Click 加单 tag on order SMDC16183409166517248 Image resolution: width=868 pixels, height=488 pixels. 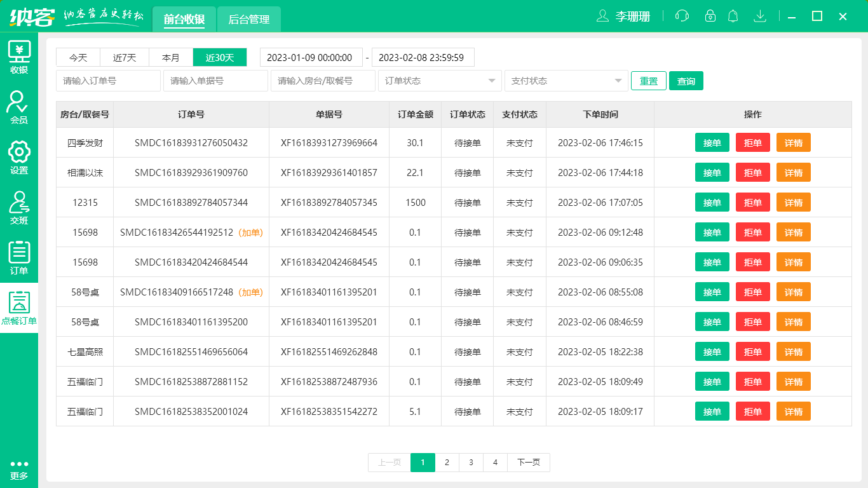251,292
